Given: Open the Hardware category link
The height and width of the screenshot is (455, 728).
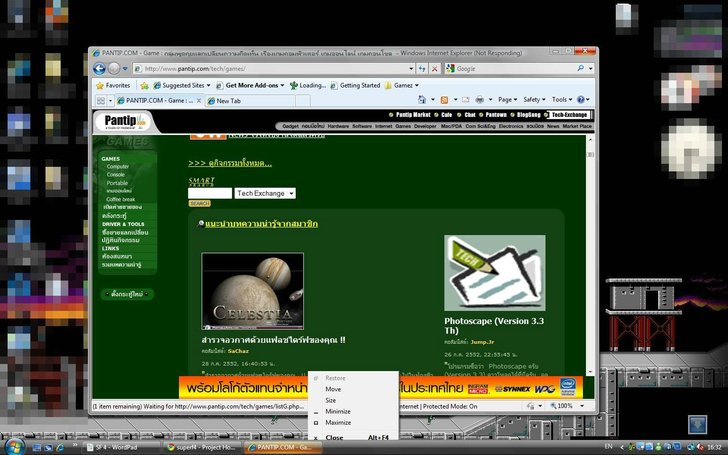Looking at the screenshot, I should [338, 126].
